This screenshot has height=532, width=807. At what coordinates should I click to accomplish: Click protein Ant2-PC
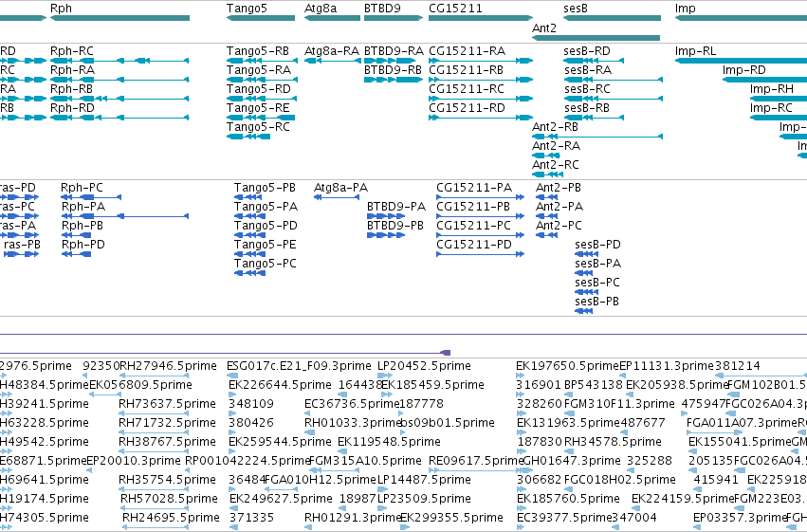(x=546, y=235)
